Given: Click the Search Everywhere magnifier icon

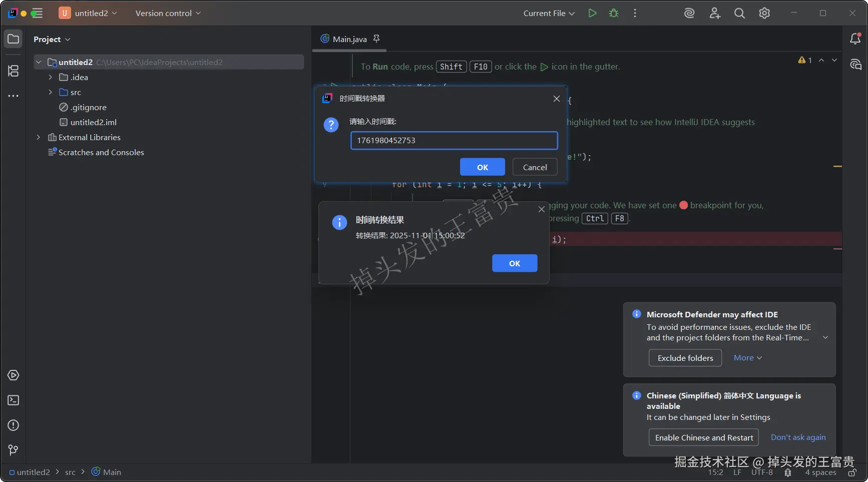Looking at the screenshot, I should (739, 14).
